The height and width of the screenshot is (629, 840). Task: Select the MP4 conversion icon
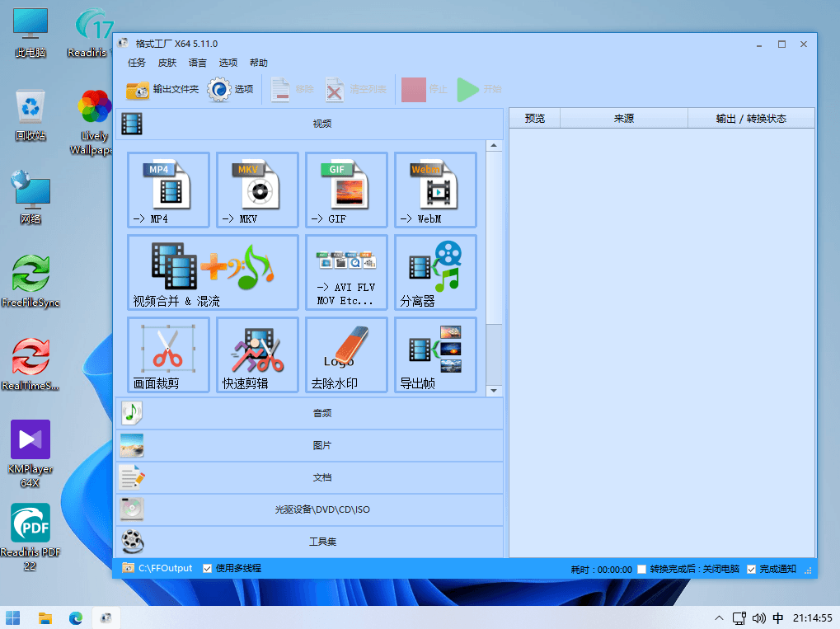click(168, 190)
